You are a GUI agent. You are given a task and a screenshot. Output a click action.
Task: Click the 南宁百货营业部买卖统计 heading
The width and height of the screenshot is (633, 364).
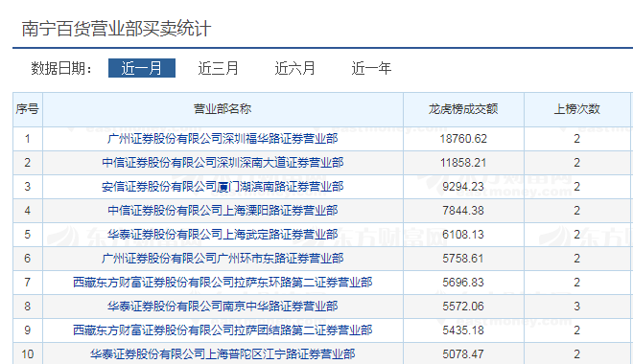click(x=116, y=29)
